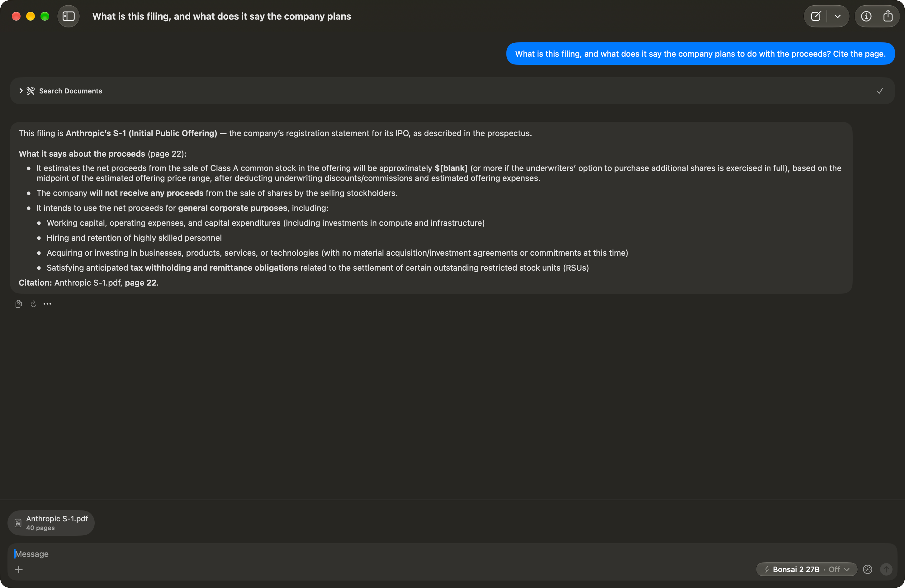The width and height of the screenshot is (905, 588).
Task: Toggle the sidebar panel icon
Action: point(69,17)
